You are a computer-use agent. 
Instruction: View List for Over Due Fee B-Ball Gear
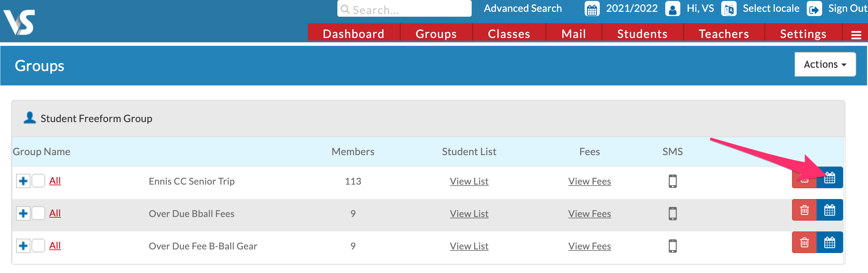click(x=469, y=246)
